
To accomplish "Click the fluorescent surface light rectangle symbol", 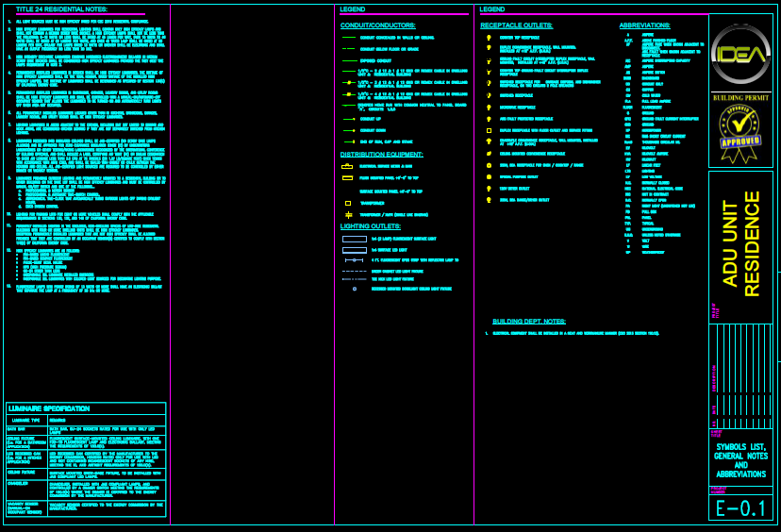I will point(354,239).
